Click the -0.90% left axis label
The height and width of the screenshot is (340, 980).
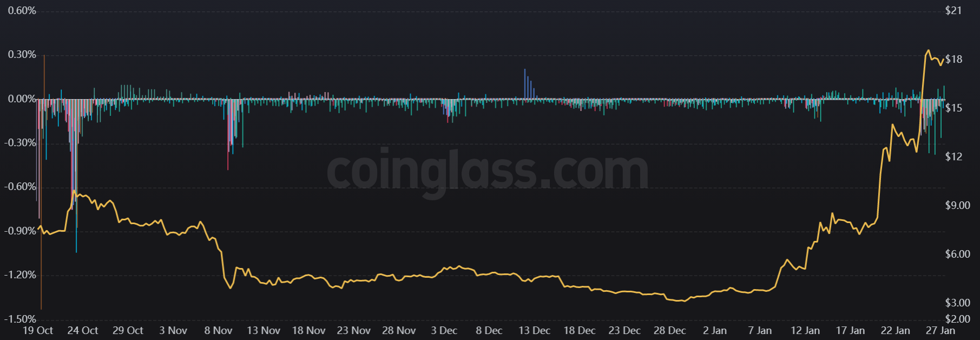(21, 231)
